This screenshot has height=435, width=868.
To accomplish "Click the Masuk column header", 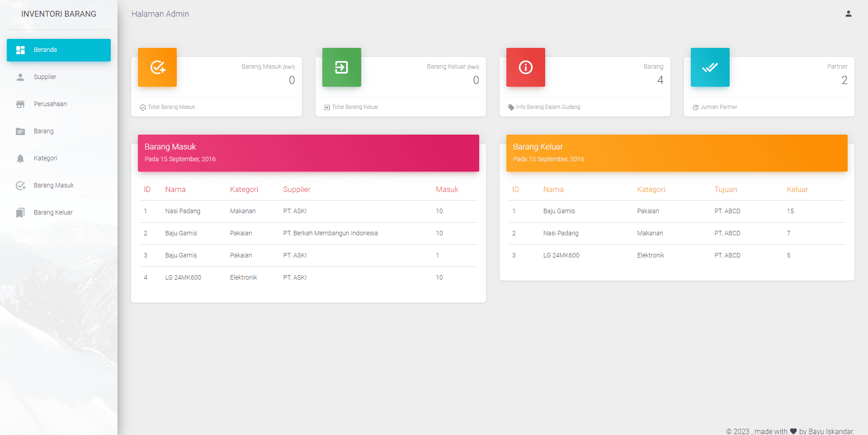I will point(447,190).
